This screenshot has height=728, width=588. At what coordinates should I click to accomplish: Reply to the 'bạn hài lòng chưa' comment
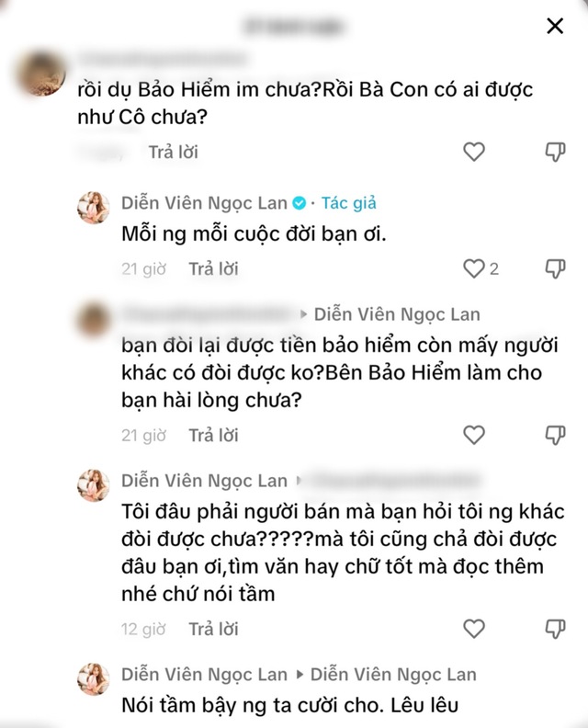tap(213, 435)
